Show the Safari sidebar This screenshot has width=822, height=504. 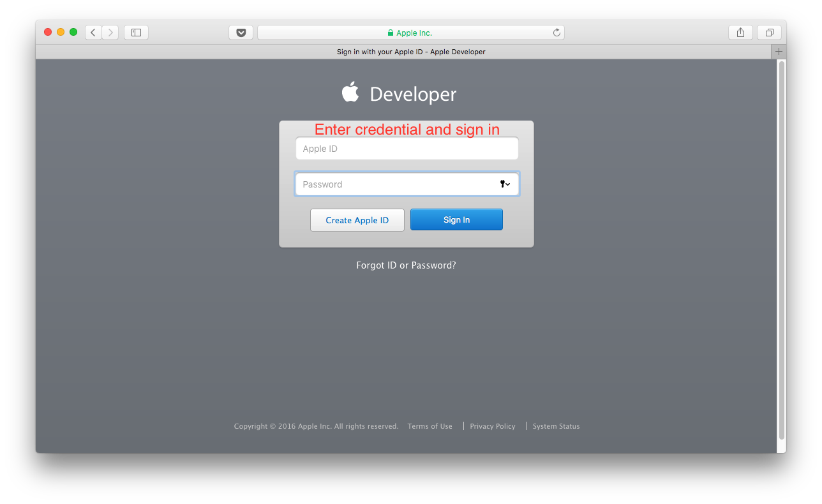pos(136,33)
